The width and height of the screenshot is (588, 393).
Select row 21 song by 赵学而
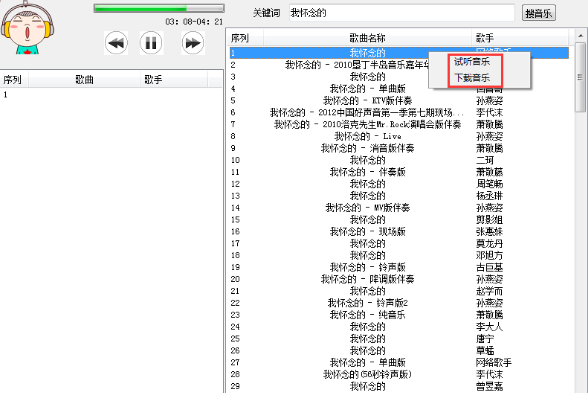(x=399, y=291)
